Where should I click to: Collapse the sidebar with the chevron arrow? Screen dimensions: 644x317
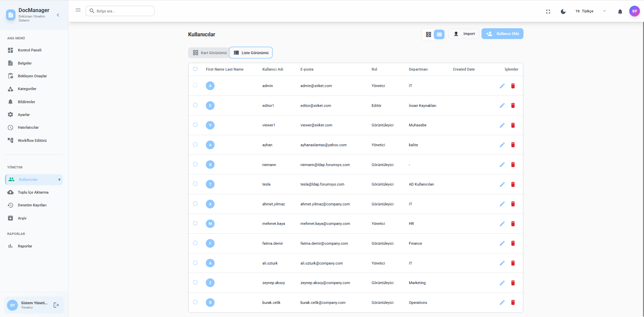pyautogui.click(x=58, y=15)
